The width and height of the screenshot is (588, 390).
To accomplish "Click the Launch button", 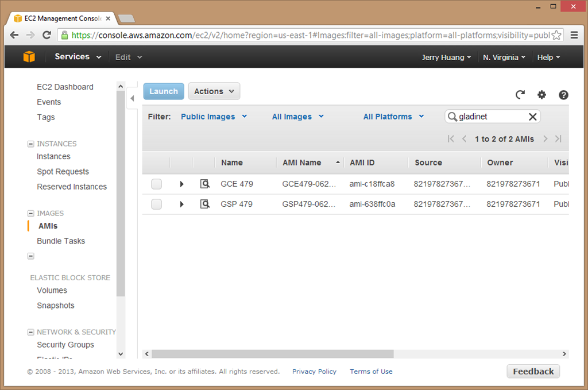I will pyautogui.click(x=164, y=91).
